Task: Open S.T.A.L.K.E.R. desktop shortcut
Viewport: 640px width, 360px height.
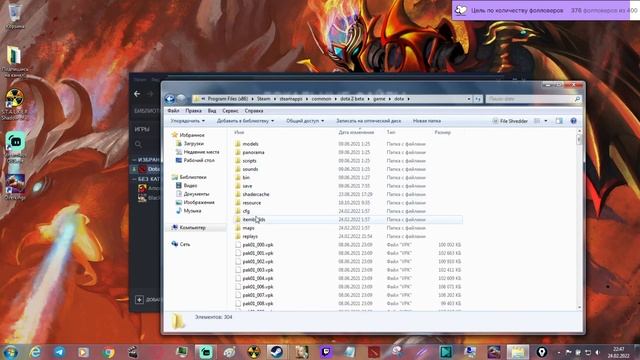Action: point(14,104)
